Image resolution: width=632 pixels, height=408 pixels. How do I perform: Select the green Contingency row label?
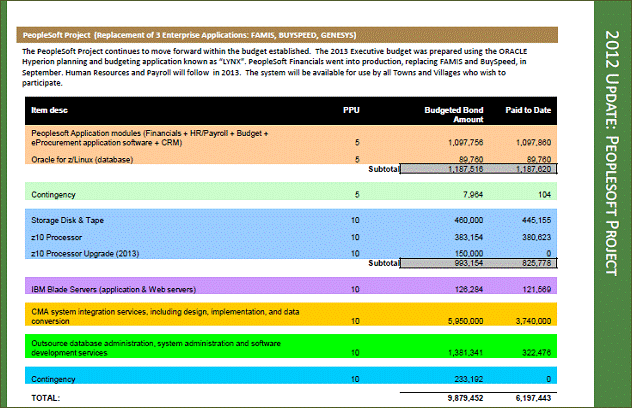pos(53,194)
